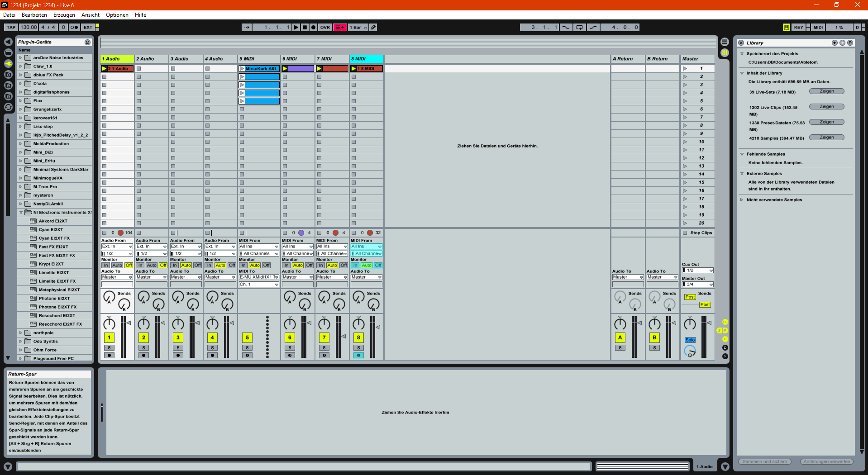Activate the Punch-In switch icon

click(x=566, y=27)
